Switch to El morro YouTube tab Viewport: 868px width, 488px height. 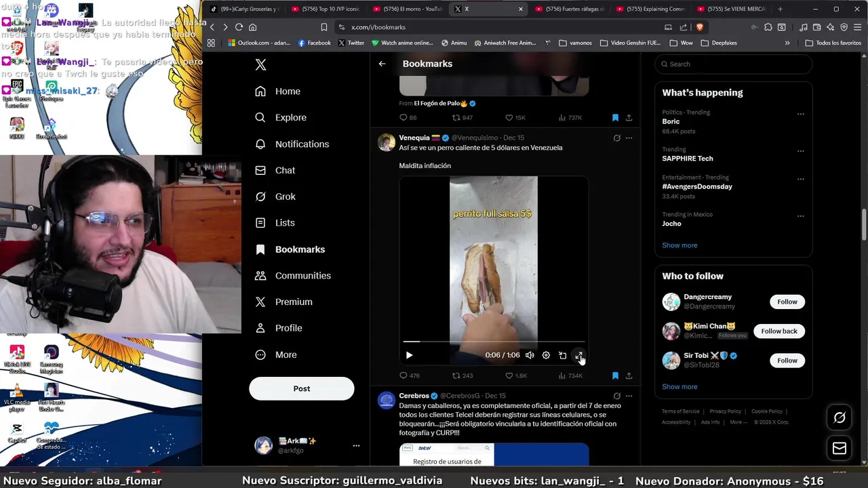pos(408,9)
